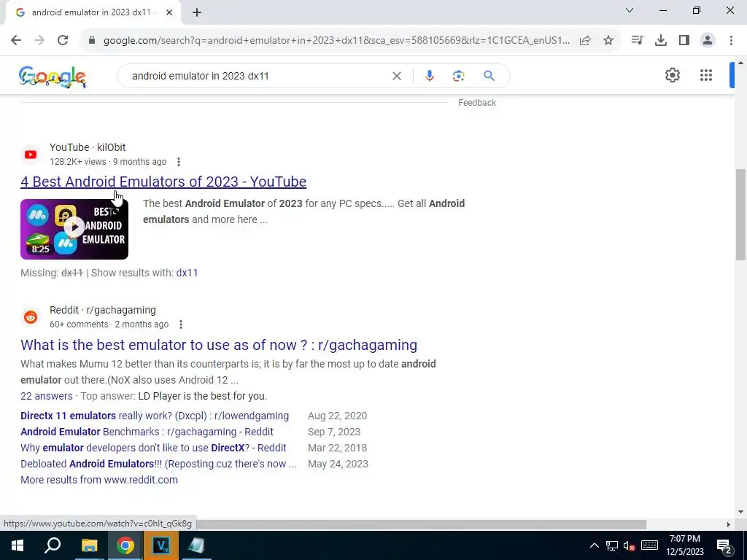Open the notification center icon

[x=724, y=545]
